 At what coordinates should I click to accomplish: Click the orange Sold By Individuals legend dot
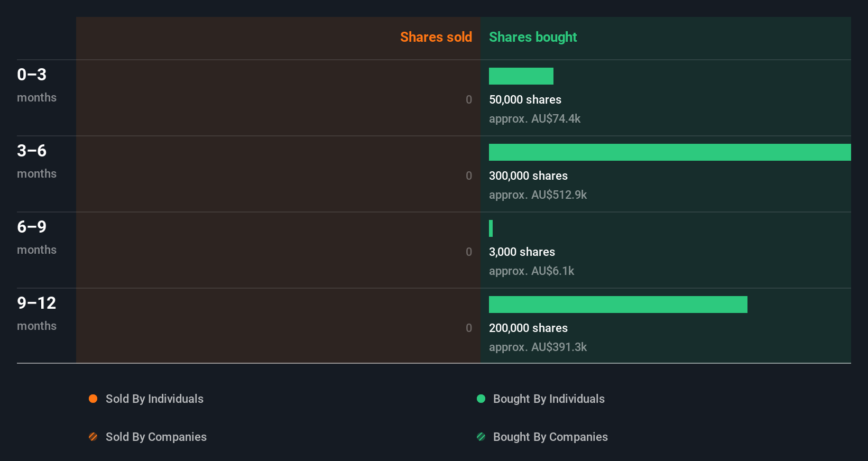click(x=93, y=399)
